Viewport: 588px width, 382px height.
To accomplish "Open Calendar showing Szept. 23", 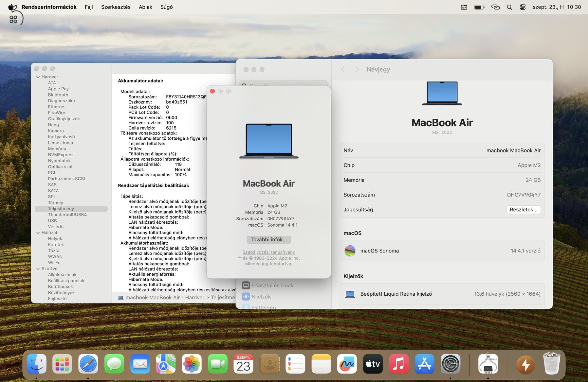I will tap(243, 364).
